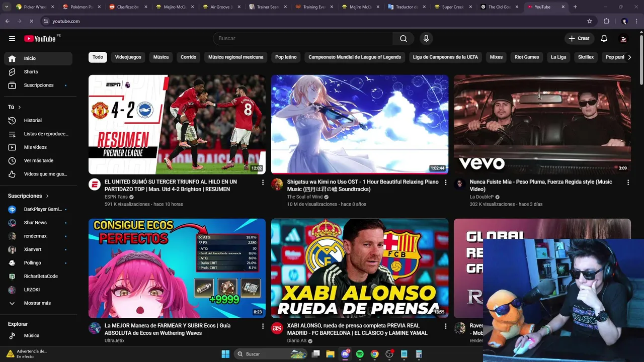644x362 pixels.
Task: Select Campeonato Mundial de League of Legends chip
Action: (x=355, y=57)
